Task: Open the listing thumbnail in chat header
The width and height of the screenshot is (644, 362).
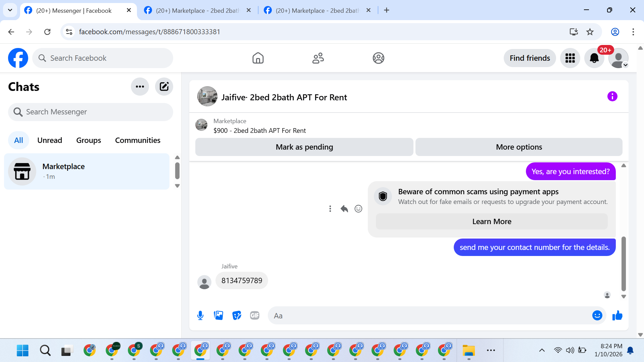Action: pyautogui.click(x=207, y=97)
